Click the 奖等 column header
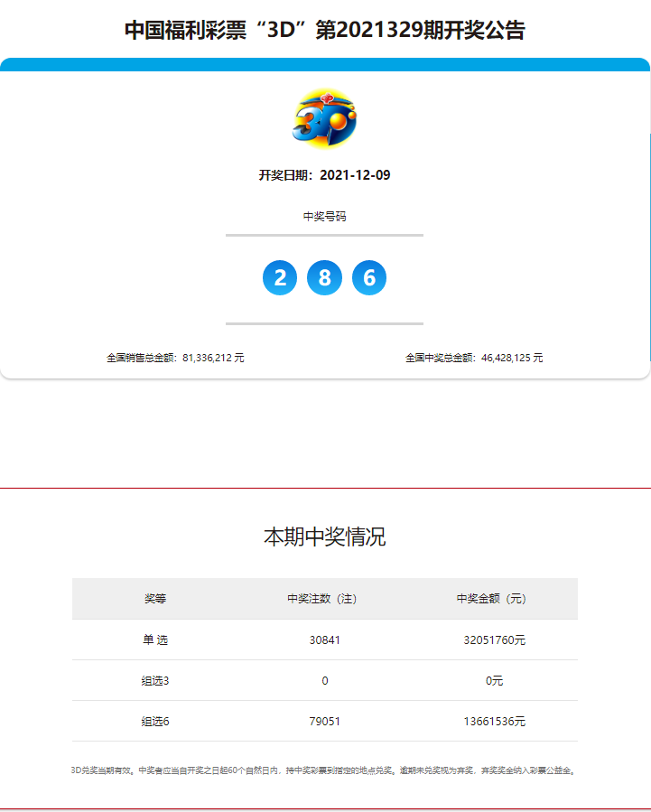The image size is (651, 812). pyautogui.click(x=155, y=599)
